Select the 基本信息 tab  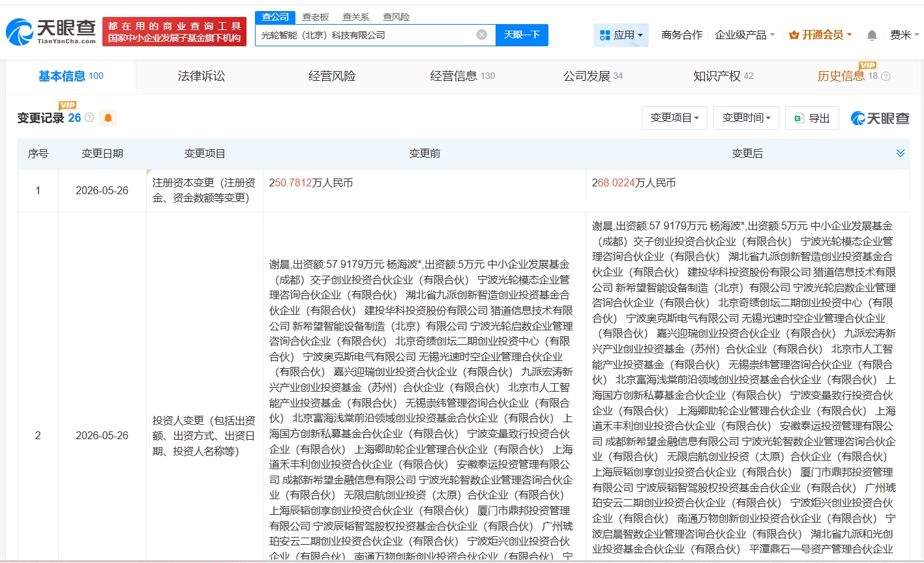[71, 76]
